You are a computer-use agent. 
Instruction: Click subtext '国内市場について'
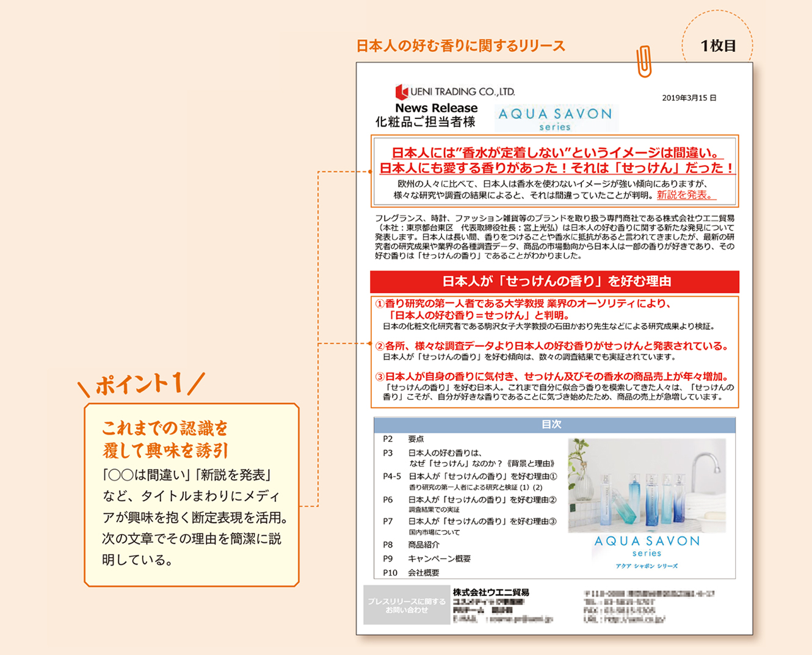(434, 532)
